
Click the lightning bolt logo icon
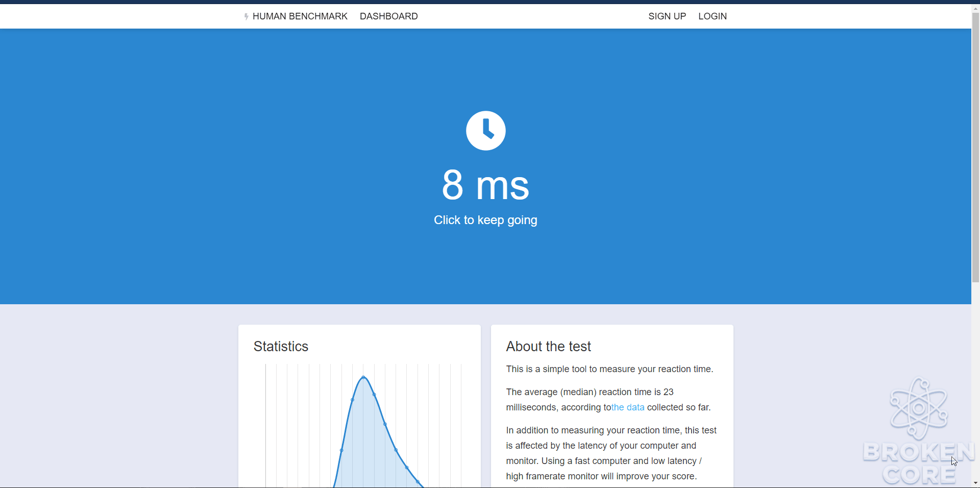[246, 16]
